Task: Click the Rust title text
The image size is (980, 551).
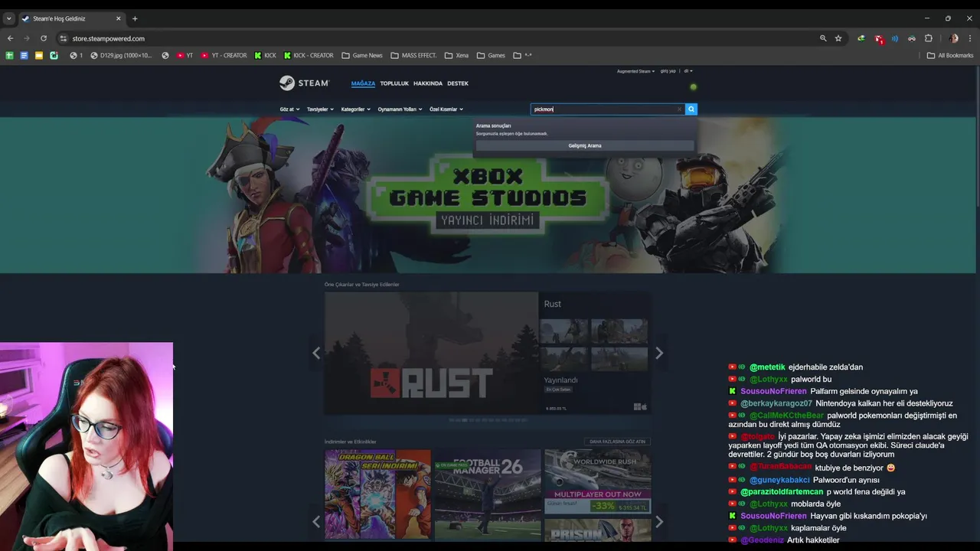Action: pos(552,304)
